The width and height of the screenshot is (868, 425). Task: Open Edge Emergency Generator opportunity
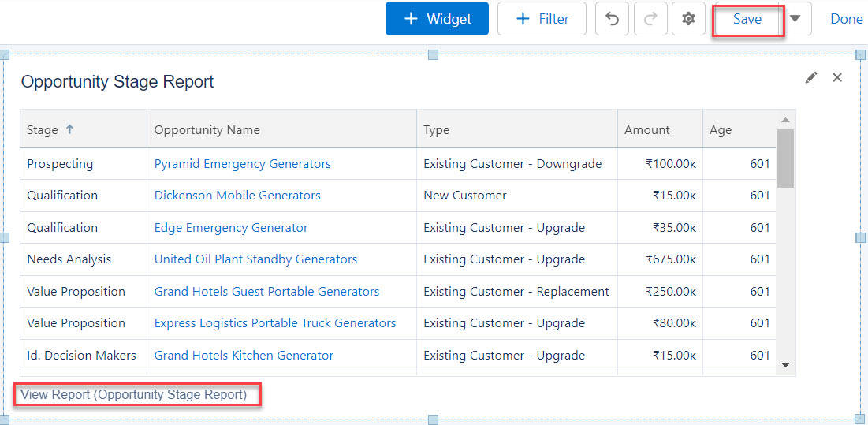(x=231, y=227)
